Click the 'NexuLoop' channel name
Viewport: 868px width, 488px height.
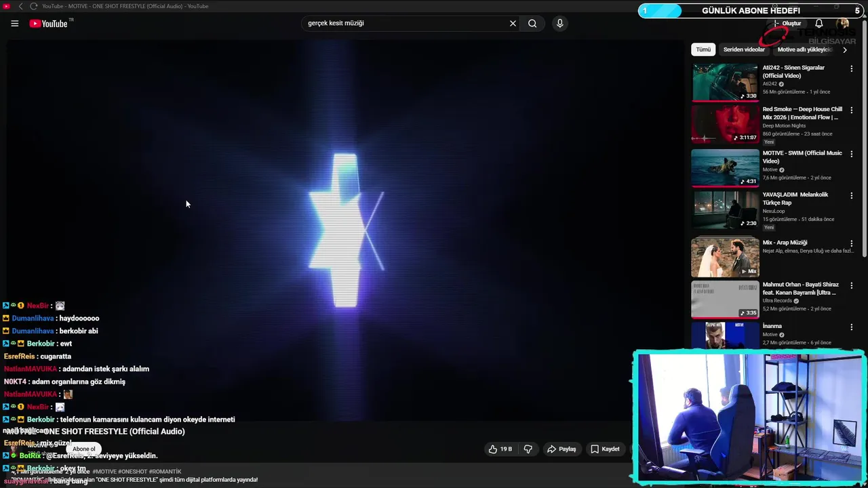click(x=773, y=211)
